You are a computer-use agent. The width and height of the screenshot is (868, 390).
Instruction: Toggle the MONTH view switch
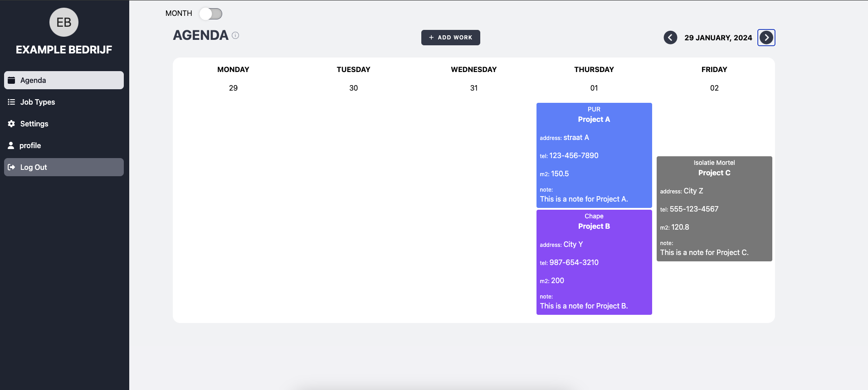211,14
